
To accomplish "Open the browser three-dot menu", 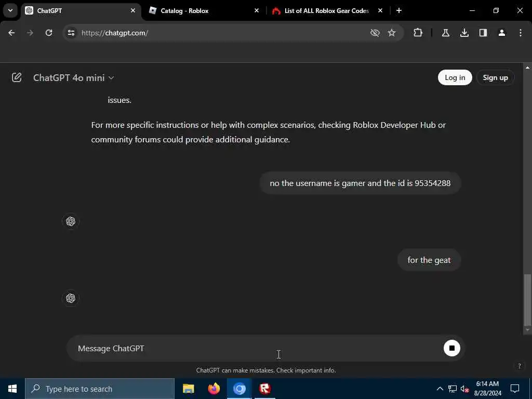I will (x=520, y=33).
